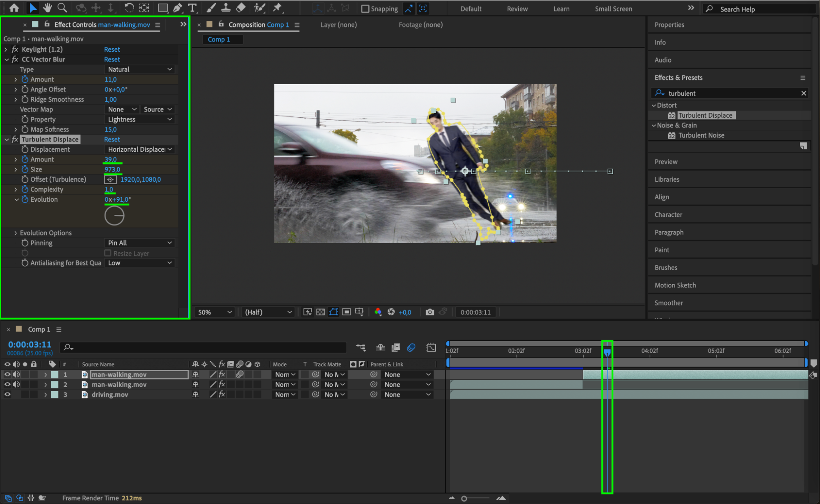This screenshot has height=504, width=820.
Task: Open the Learn workspace tab
Action: click(561, 9)
